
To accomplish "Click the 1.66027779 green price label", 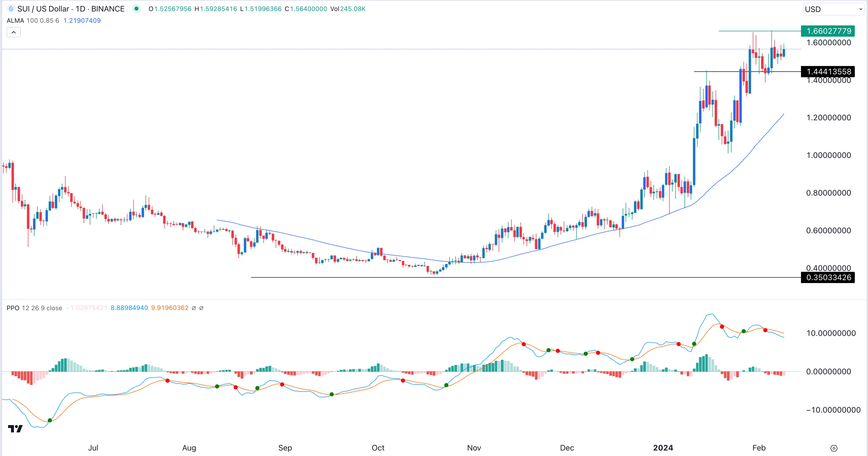I will tap(828, 31).
